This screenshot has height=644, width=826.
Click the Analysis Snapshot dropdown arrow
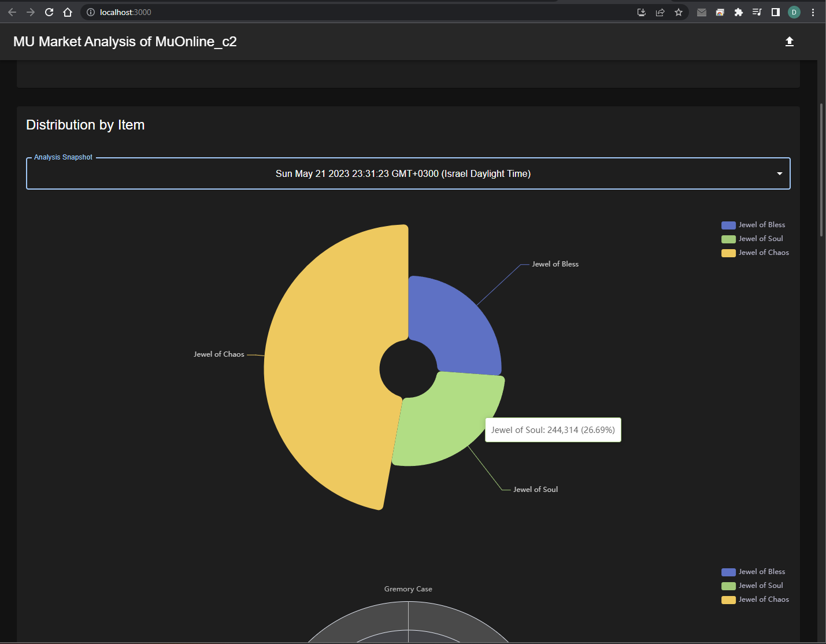(780, 173)
